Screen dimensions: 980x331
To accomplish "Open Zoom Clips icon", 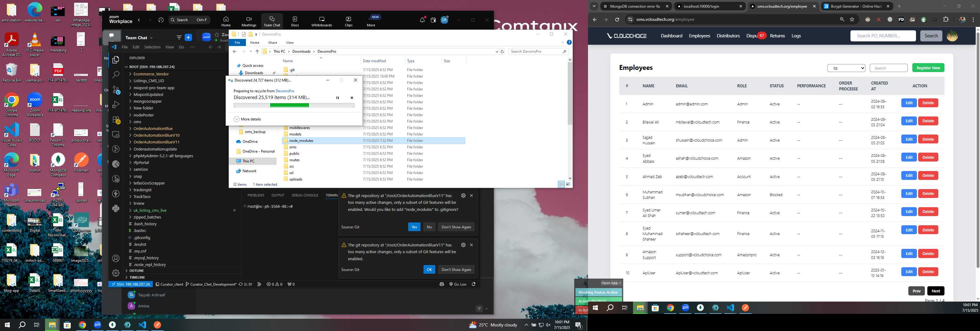I will point(349,22).
